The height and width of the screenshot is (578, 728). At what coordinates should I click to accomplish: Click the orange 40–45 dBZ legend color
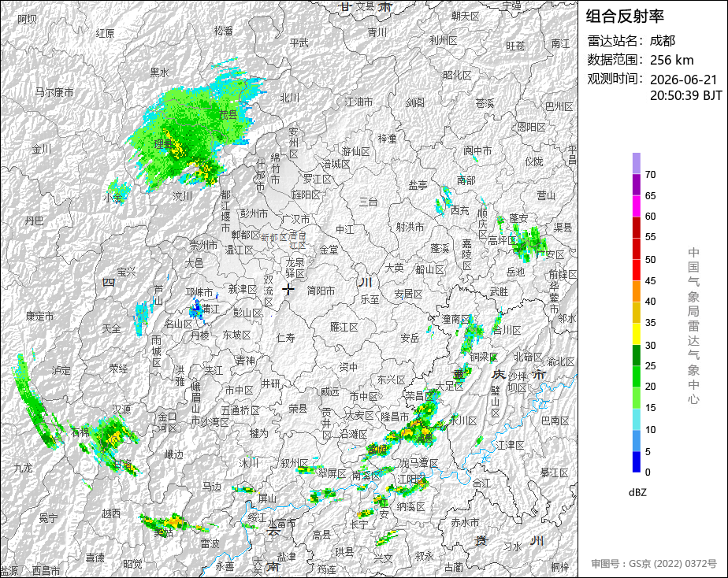tap(637, 291)
